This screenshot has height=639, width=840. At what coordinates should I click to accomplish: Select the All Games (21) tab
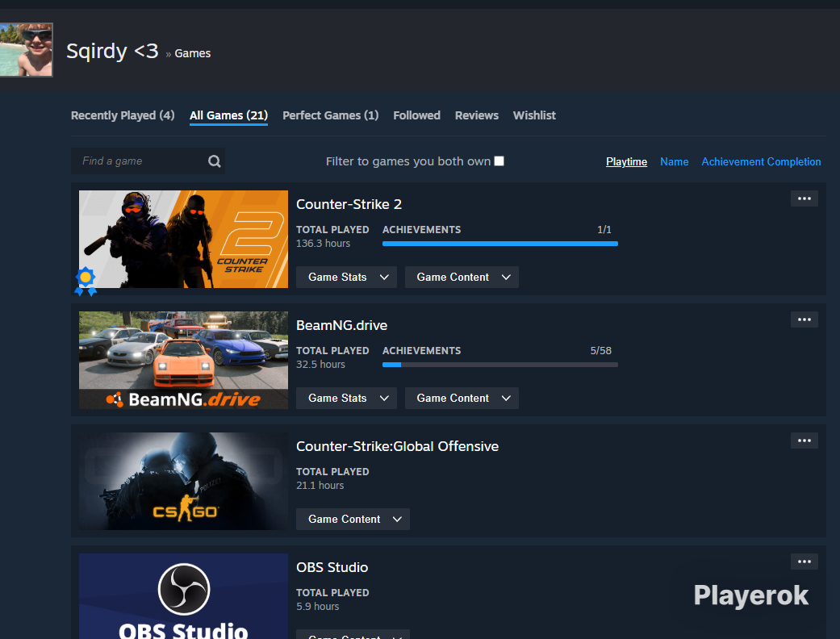(228, 115)
